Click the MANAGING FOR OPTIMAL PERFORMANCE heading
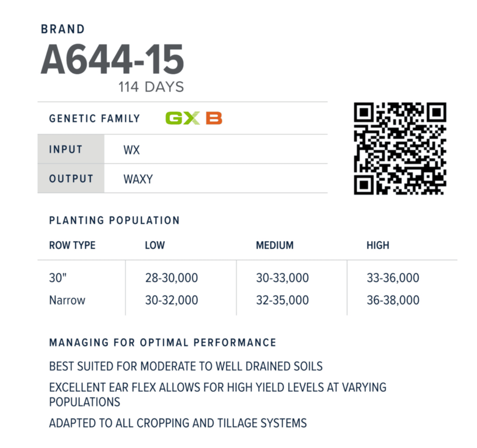The image size is (477, 448). [163, 342]
